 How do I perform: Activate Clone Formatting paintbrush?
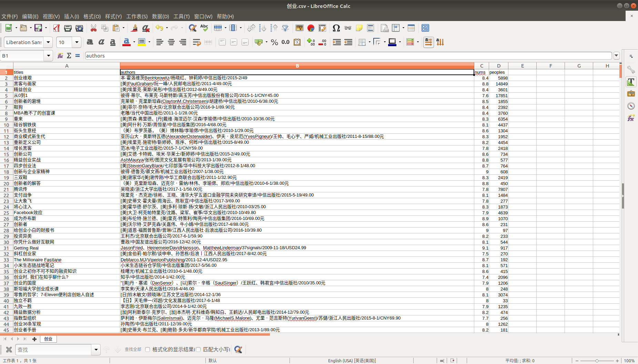pyautogui.click(x=134, y=28)
